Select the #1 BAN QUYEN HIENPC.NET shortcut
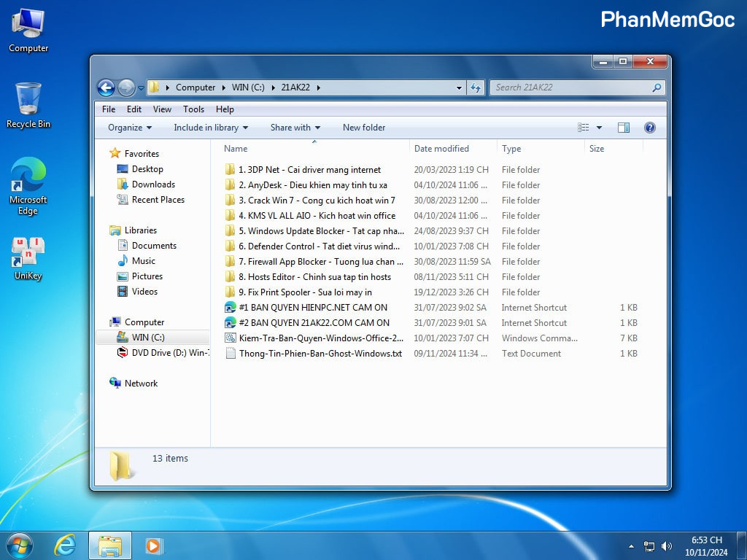The height and width of the screenshot is (560, 747). coord(231,308)
